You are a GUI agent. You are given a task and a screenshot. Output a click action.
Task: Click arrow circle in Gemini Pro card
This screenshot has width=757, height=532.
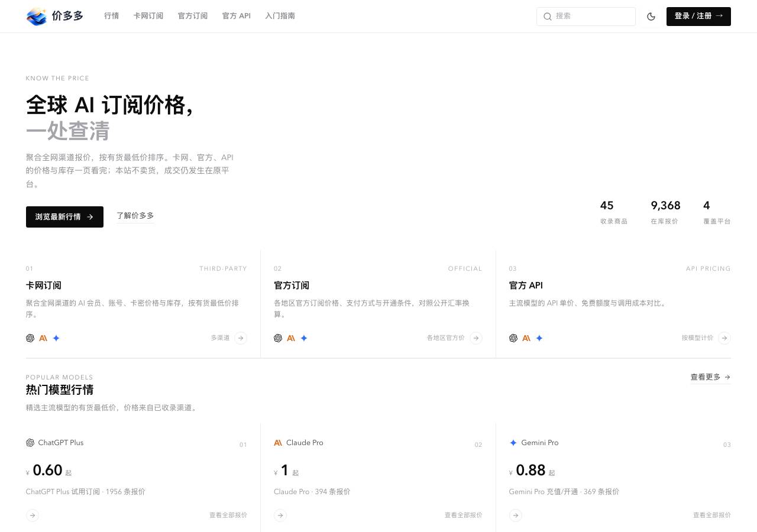pos(516,515)
